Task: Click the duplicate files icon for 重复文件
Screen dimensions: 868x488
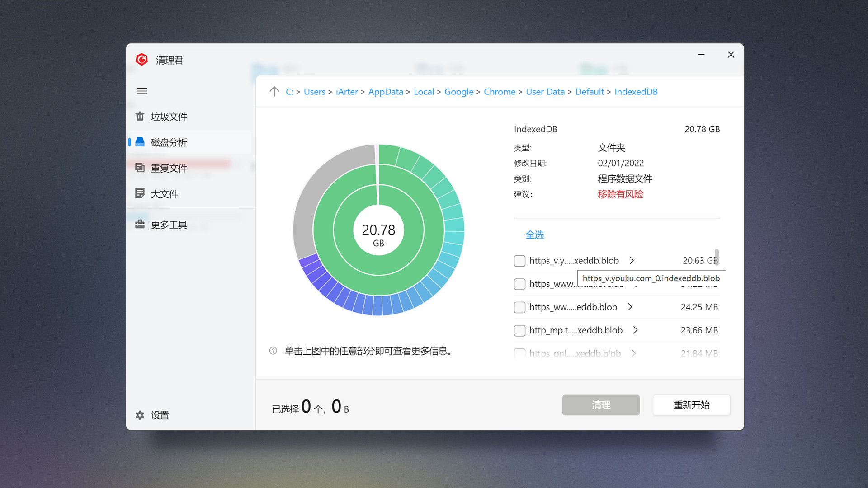Action: pyautogui.click(x=140, y=168)
